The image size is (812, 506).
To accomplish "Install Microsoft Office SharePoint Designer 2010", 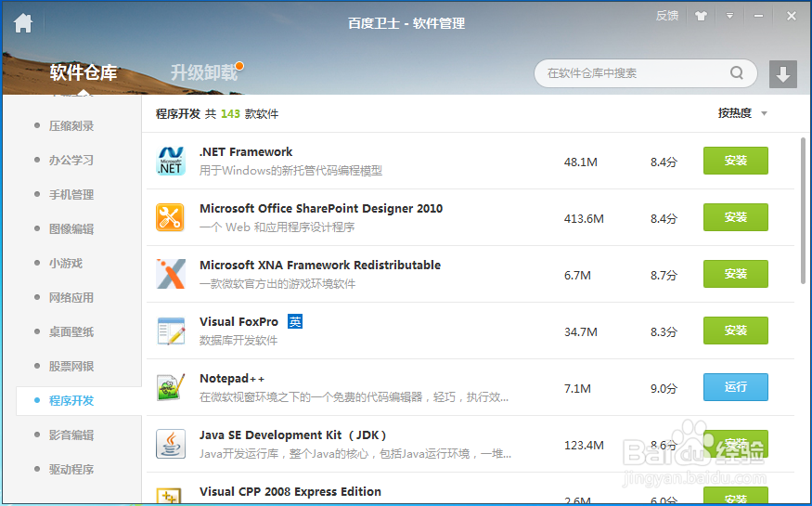I will [735, 217].
